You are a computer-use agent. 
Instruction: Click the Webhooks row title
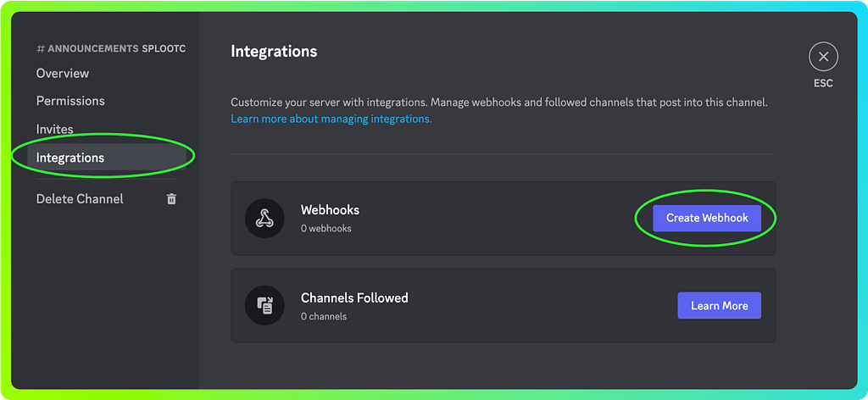pyautogui.click(x=330, y=210)
